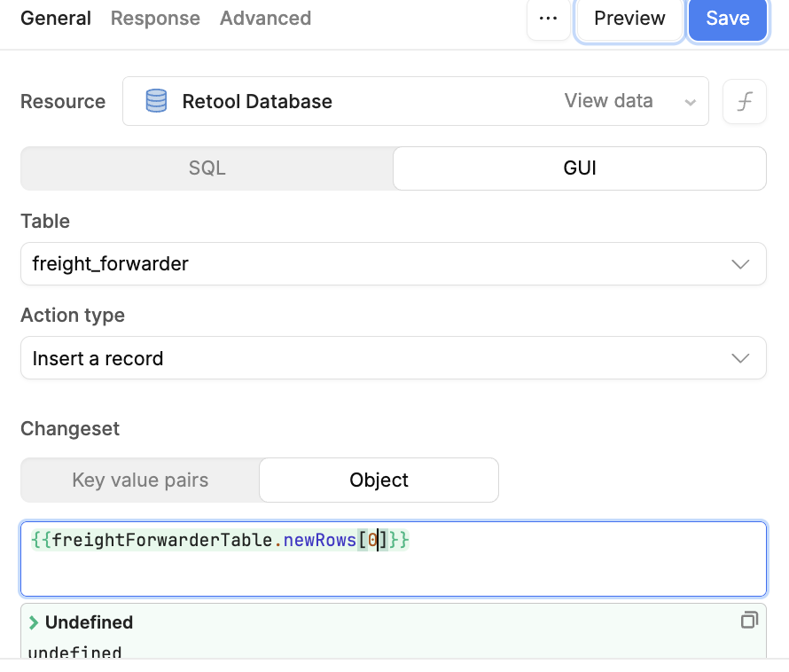The width and height of the screenshot is (789, 672).
Task: Select Key value pairs changeset mode
Action: pos(140,480)
